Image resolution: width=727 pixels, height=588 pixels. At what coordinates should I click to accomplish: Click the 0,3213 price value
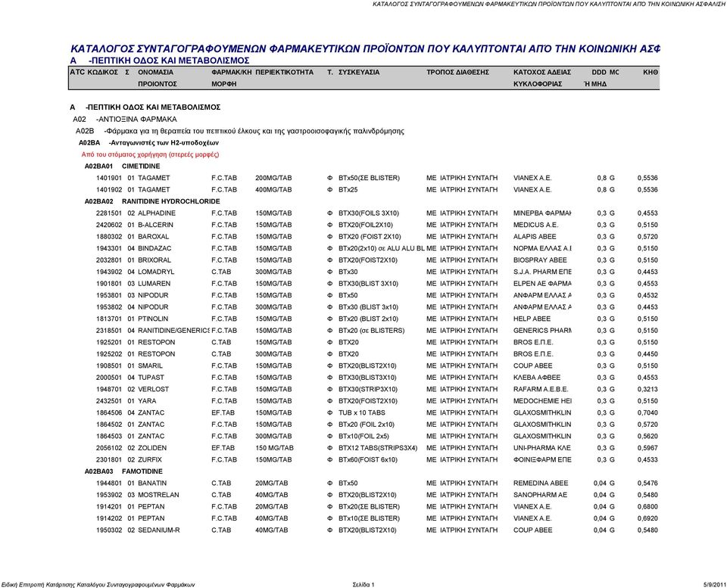(x=647, y=389)
